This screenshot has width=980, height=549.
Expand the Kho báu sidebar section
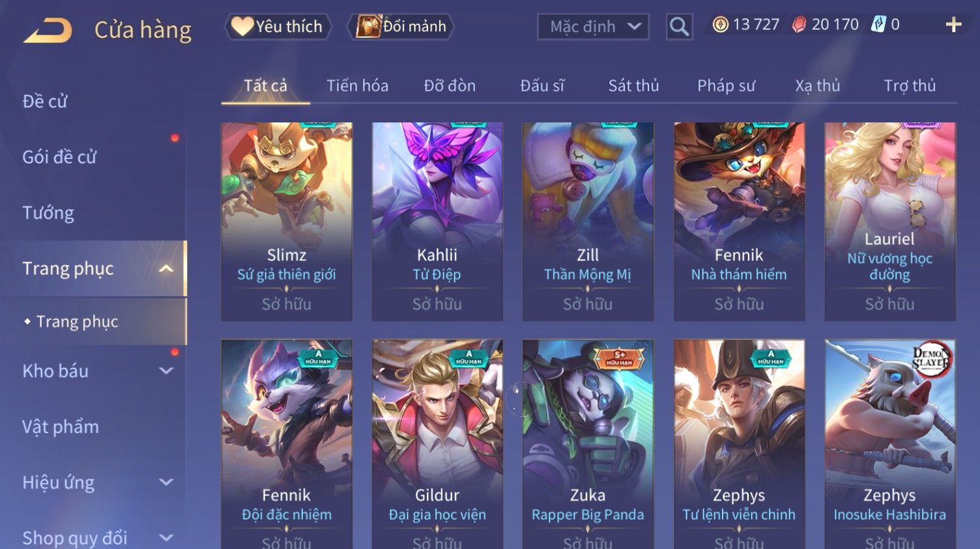(166, 371)
